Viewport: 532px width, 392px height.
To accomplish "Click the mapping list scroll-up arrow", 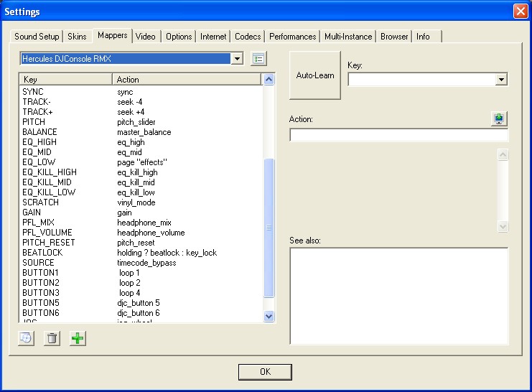I will point(269,80).
